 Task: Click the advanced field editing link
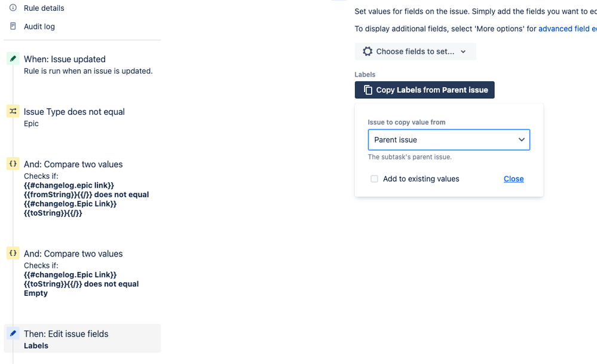tap(567, 28)
